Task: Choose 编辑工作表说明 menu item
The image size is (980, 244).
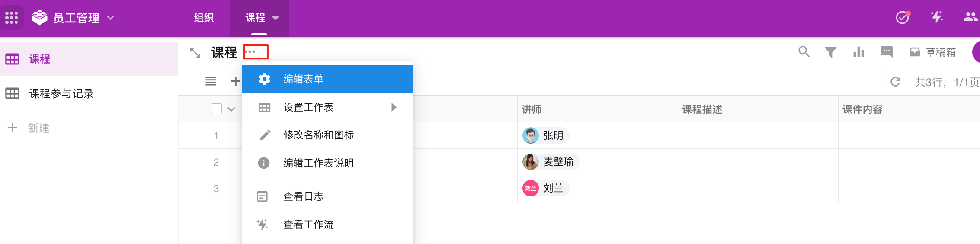Action: click(328, 163)
